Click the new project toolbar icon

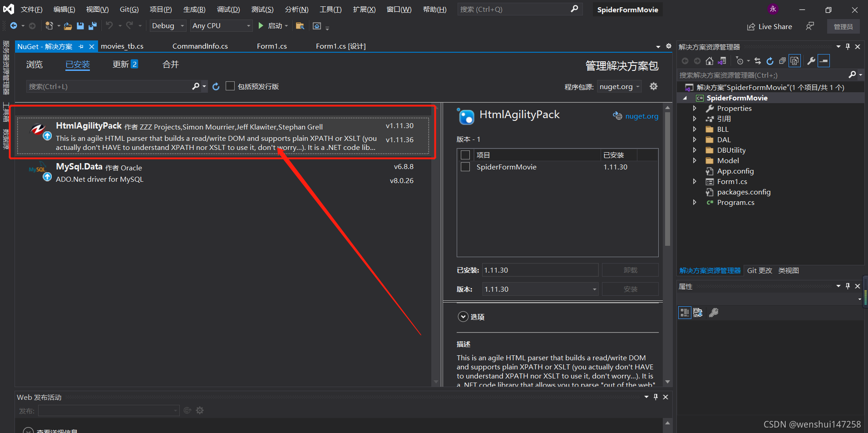tap(49, 26)
